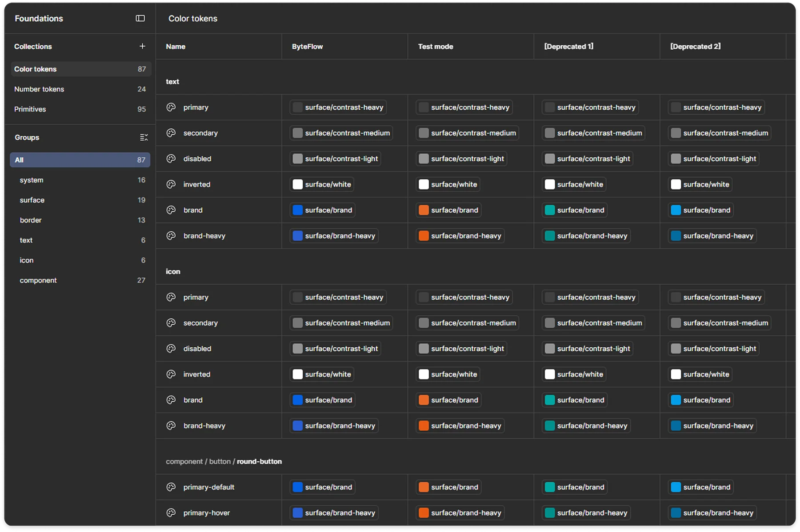This screenshot has width=800, height=532.
Task: Click Deprecated 2 value of icon inverted
Action: click(700, 374)
